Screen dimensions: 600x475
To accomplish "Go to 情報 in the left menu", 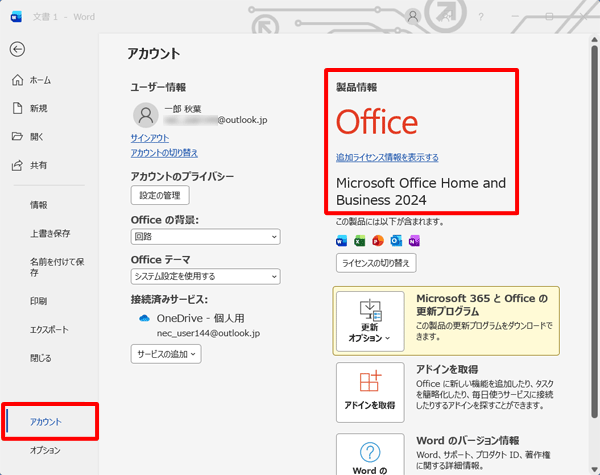I will 39,205.
